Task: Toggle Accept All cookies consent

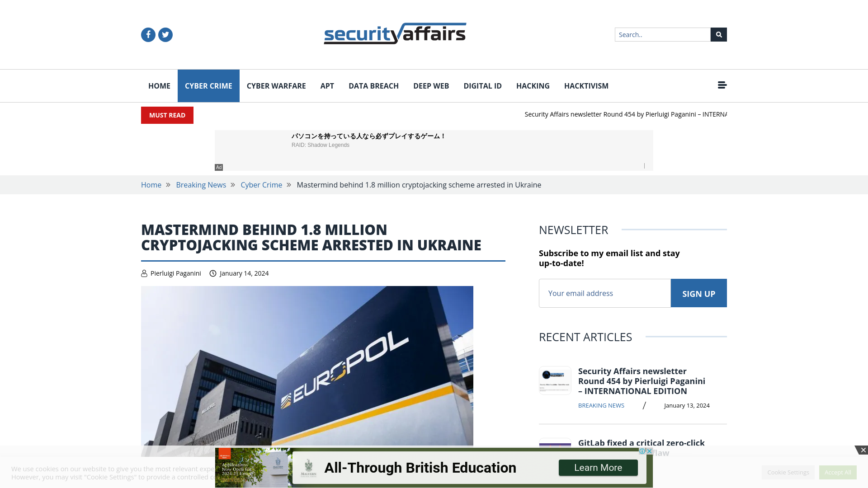Action: point(838,473)
